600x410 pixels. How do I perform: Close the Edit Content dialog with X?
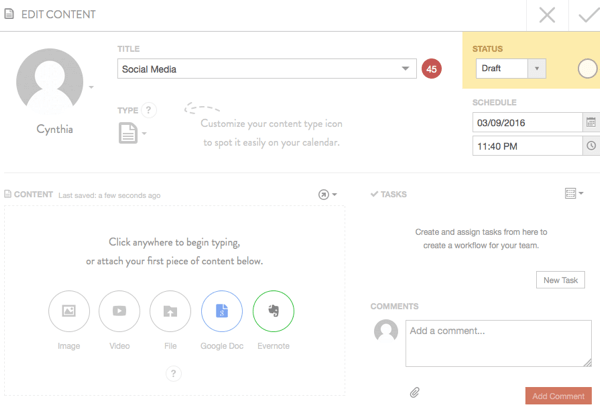tap(547, 15)
